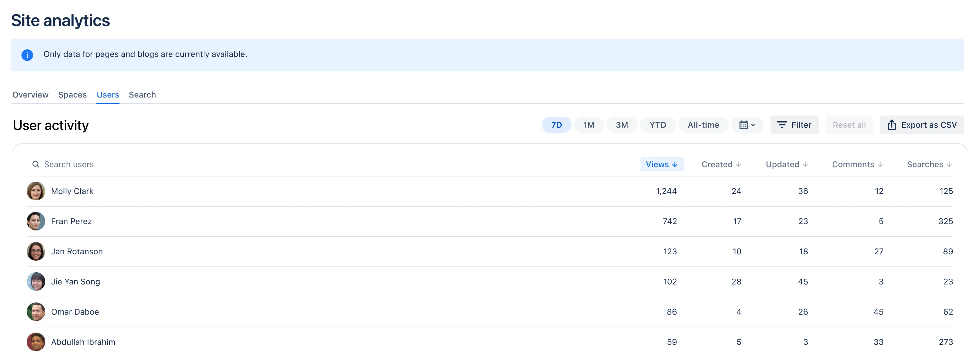Screen dimensions: 980x357
Task: Click the name Abdullah Ibrahim
Action: (x=83, y=342)
